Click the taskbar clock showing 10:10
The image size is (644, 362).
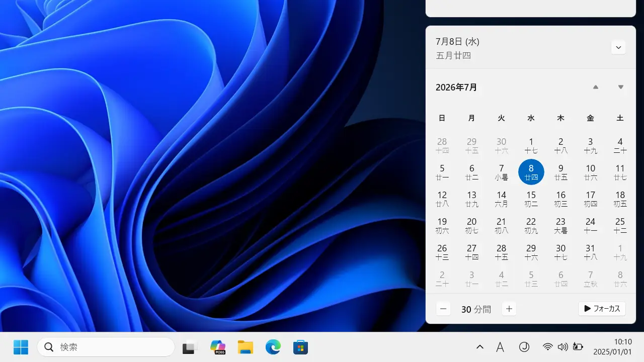(x=612, y=347)
